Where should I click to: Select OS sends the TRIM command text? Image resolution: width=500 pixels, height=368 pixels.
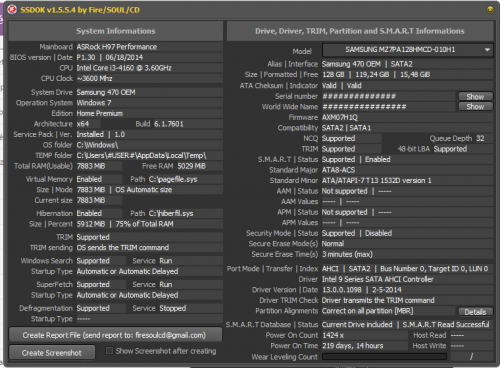[123, 248]
